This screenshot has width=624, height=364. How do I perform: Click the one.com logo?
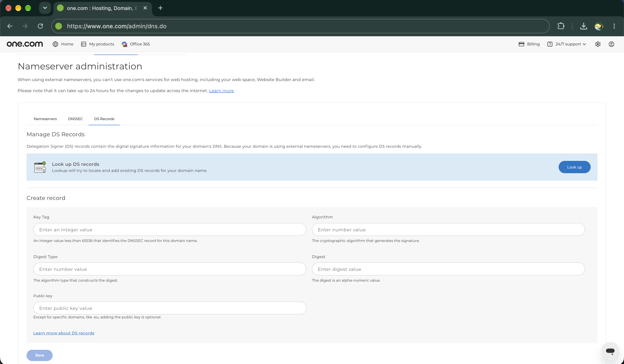(x=25, y=44)
